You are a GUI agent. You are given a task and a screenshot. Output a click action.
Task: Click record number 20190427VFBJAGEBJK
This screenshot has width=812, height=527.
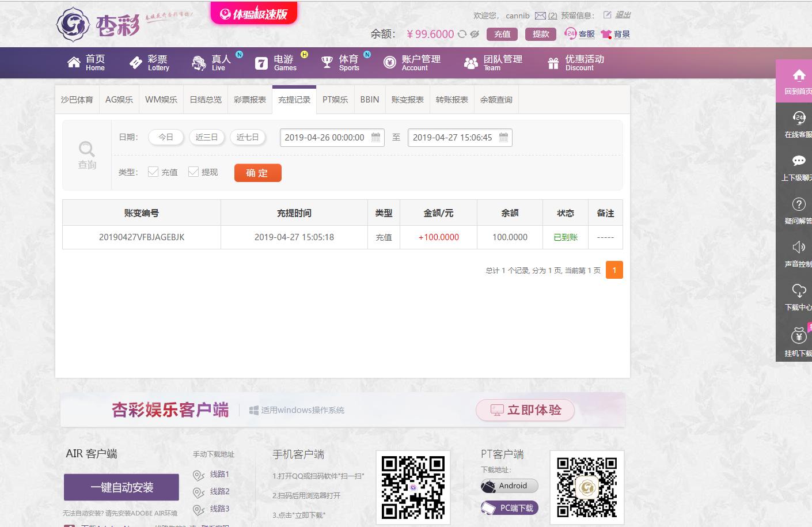pos(142,237)
